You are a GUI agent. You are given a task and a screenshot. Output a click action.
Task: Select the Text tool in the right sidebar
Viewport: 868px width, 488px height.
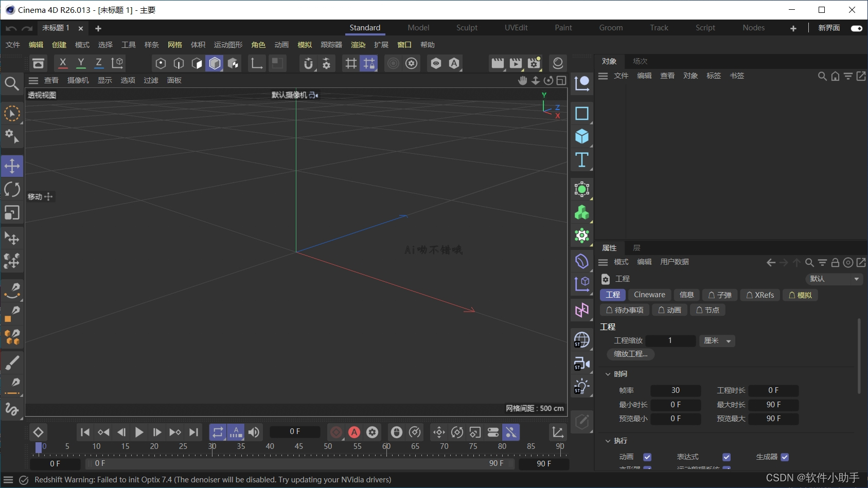[x=581, y=160]
